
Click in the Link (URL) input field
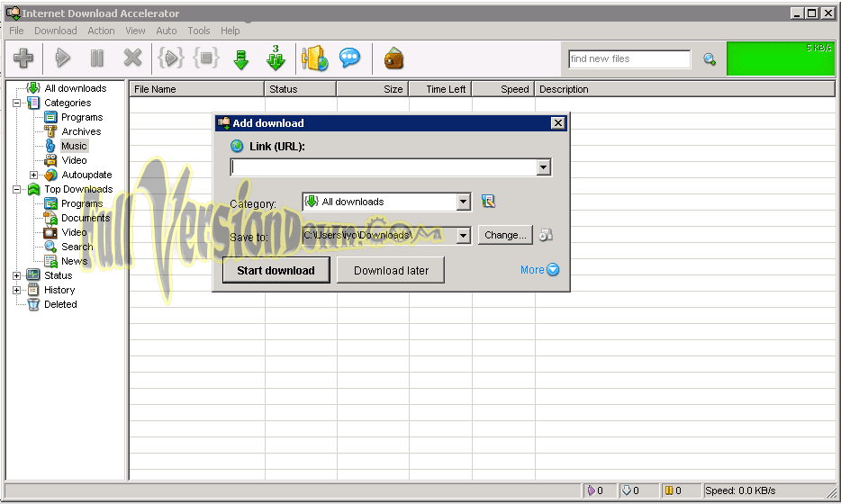(384, 167)
